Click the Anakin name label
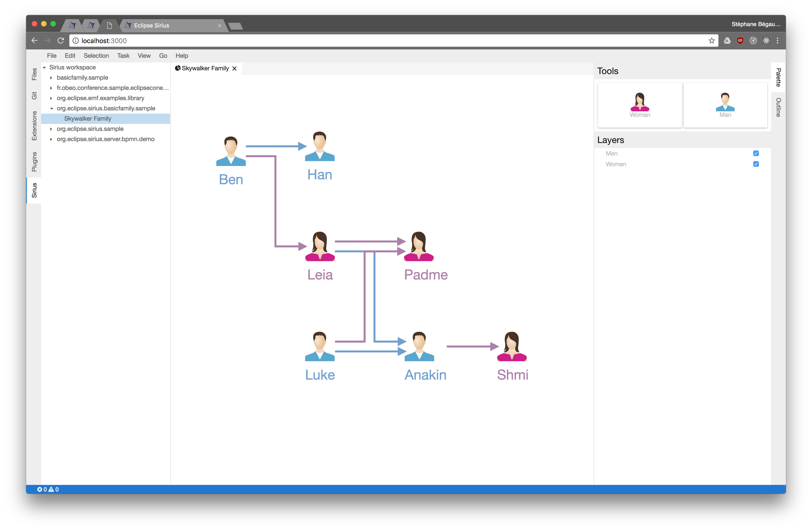Viewport: 812px width, 531px height. [x=425, y=375]
